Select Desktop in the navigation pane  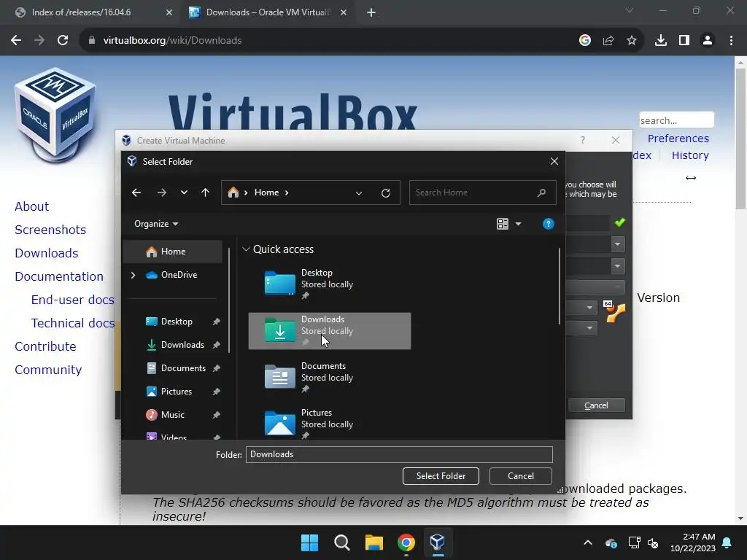177,322
